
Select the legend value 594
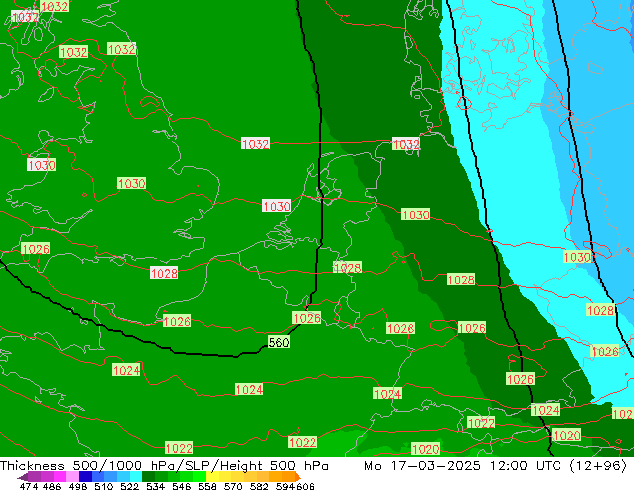(285, 486)
